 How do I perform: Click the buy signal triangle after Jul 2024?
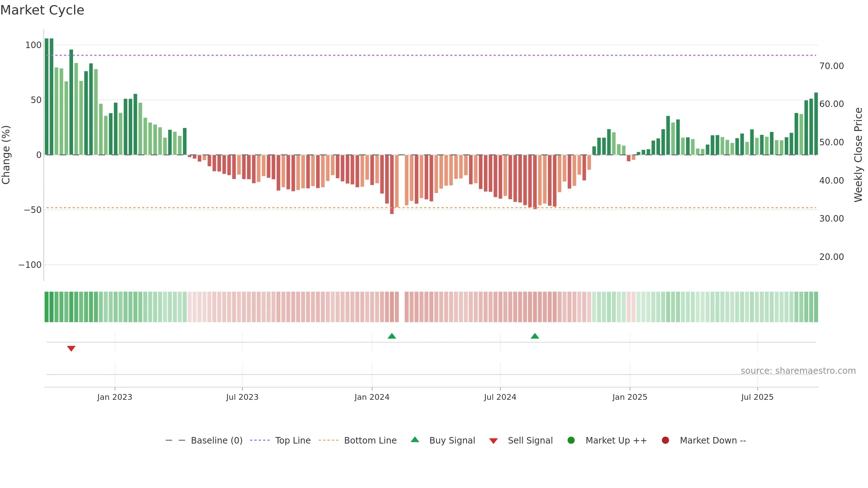pos(535,336)
